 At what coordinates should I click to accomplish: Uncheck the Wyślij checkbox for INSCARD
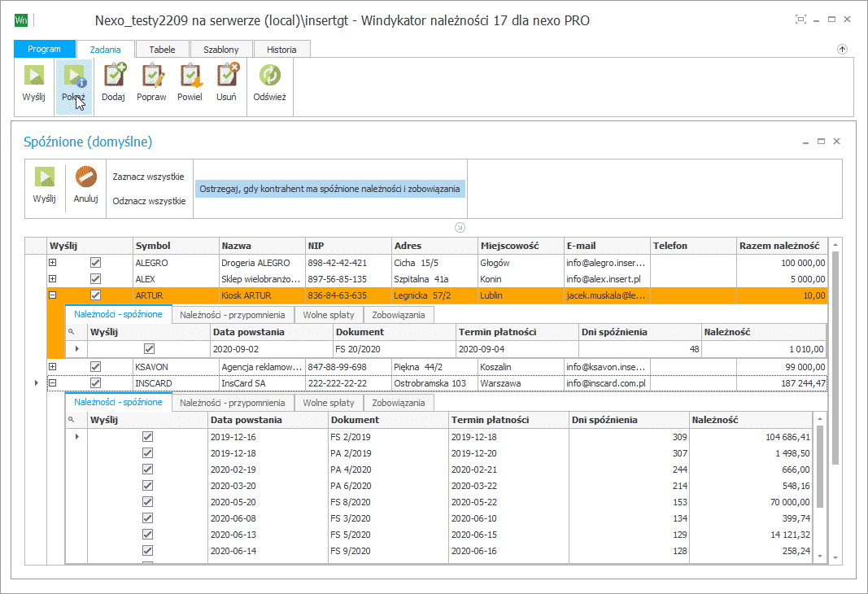click(x=95, y=383)
